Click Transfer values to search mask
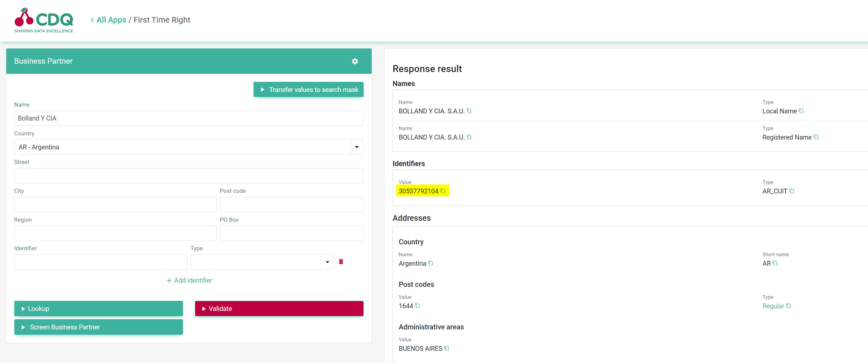The height and width of the screenshot is (363, 868). (308, 89)
